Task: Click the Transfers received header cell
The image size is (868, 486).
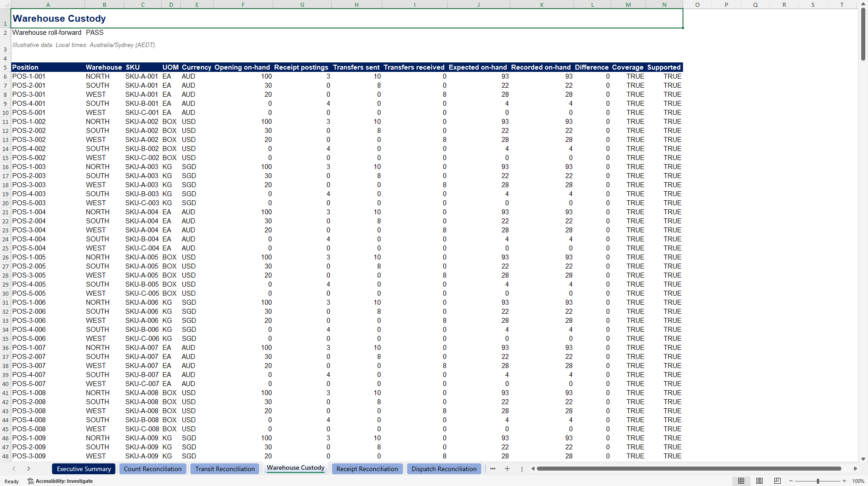Action: click(x=414, y=67)
